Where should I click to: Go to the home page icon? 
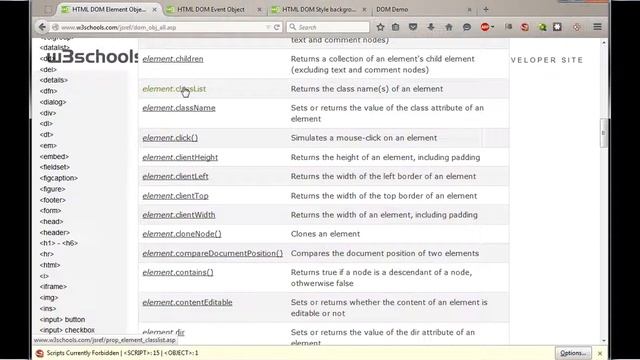449,27
